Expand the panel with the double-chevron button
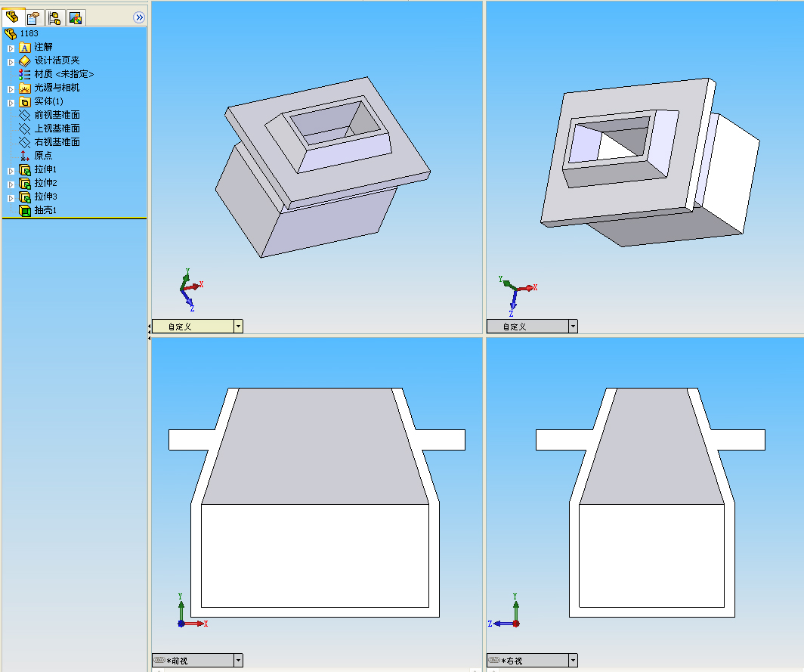Image resolution: width=804 pixels, height=672 pixels. click(x=139, y=17)
